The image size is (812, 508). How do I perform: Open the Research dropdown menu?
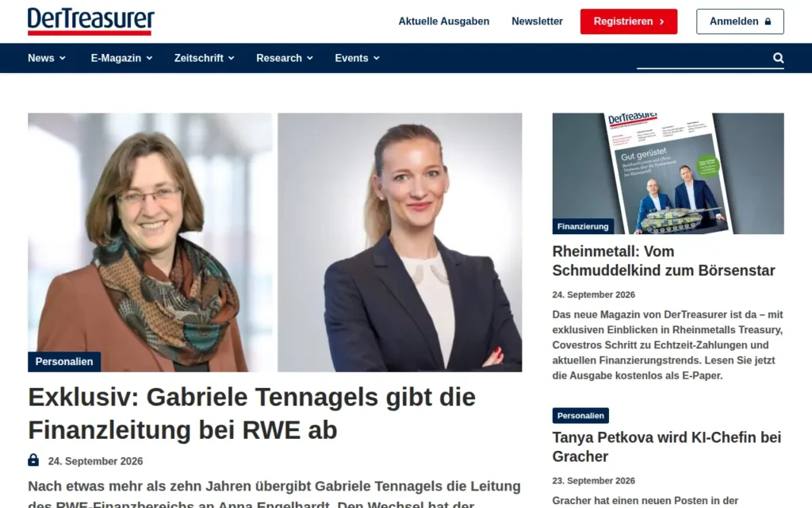285,58
